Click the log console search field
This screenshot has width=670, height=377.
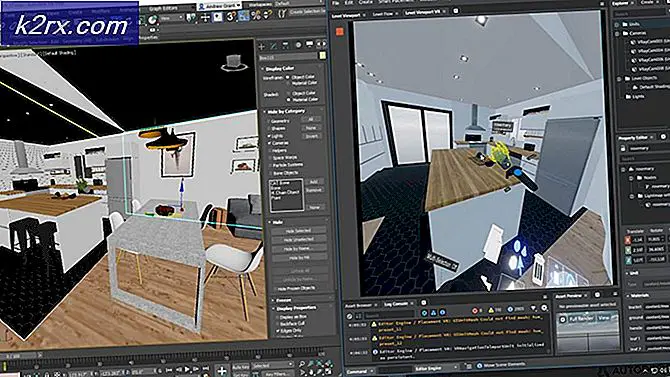pos(388,315)
